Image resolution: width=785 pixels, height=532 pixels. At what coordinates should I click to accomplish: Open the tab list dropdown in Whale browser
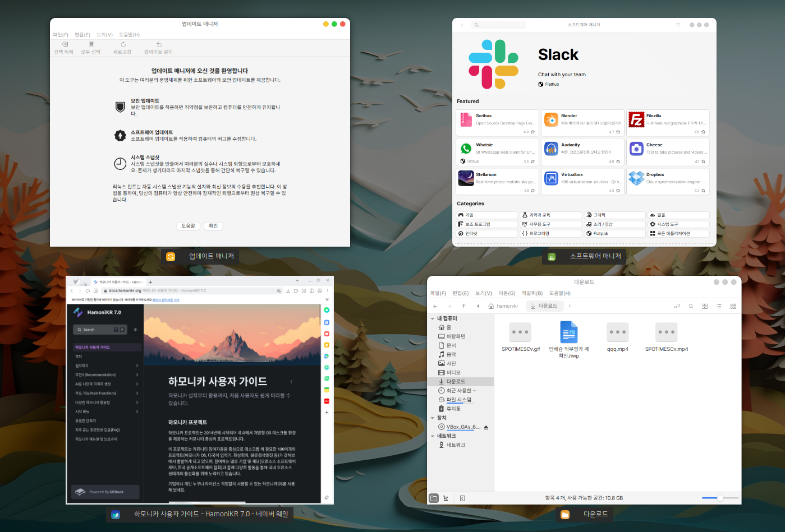(x=297, y=280)
